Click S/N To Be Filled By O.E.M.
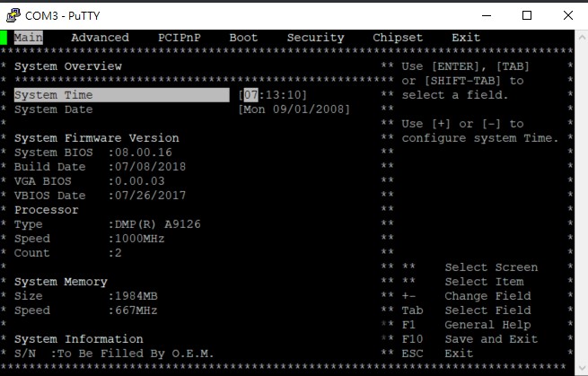This screenshot has height=376, width=588. click(x=114, y=354)
